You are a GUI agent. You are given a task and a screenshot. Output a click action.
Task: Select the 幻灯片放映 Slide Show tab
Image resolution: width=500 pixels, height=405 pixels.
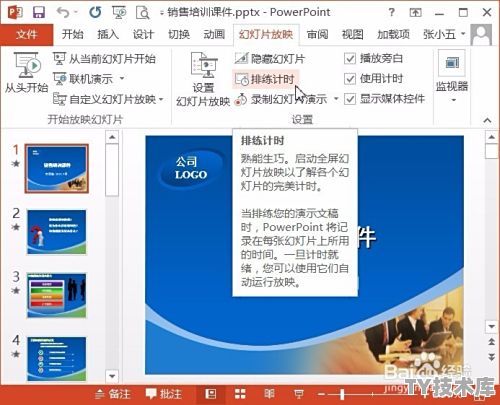click(x=266, y=34)
